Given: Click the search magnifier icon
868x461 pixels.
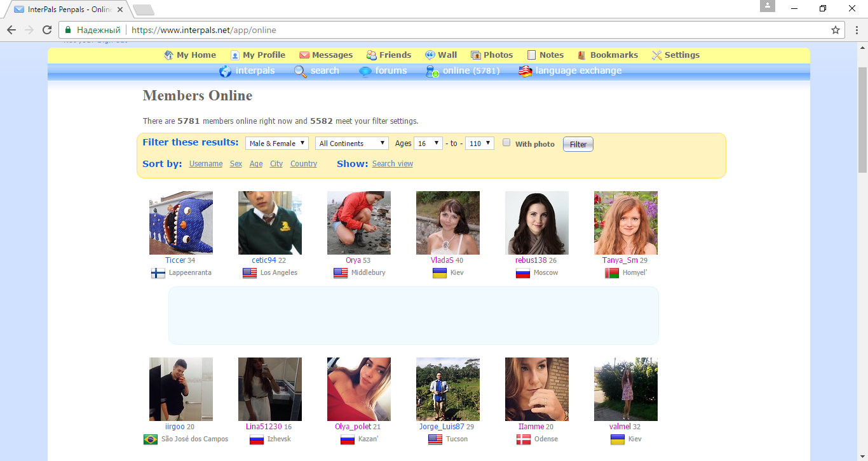Looking at the screenshot, I should (301, 71).
